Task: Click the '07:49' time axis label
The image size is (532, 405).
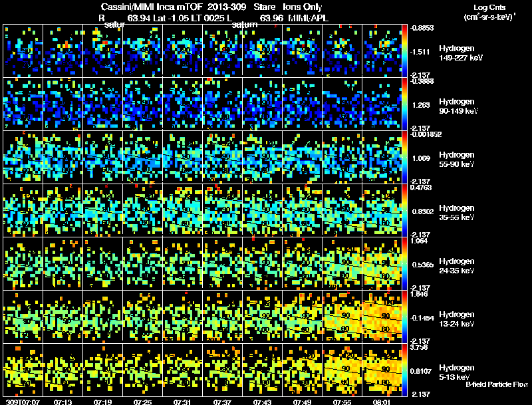Action: [x=302, y=402]
